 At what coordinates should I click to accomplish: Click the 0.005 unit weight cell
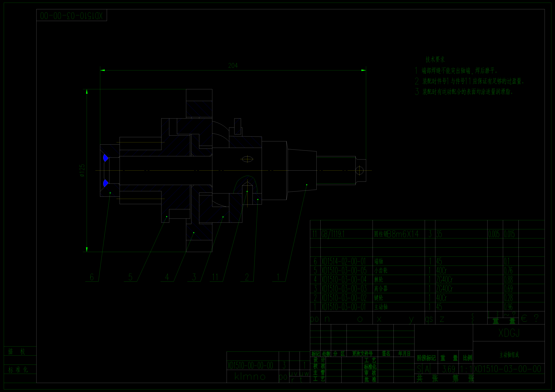pyautogui.click(x=494, y=234)
